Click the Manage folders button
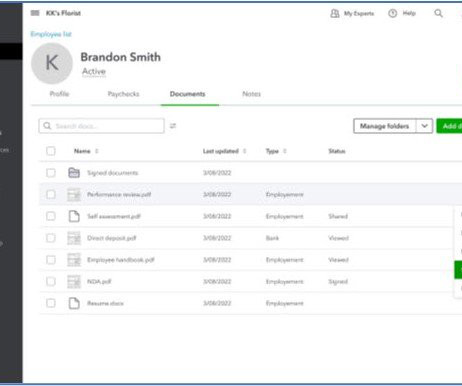The image size is (462, 386). pyautogui.click(x=385, y=126)
